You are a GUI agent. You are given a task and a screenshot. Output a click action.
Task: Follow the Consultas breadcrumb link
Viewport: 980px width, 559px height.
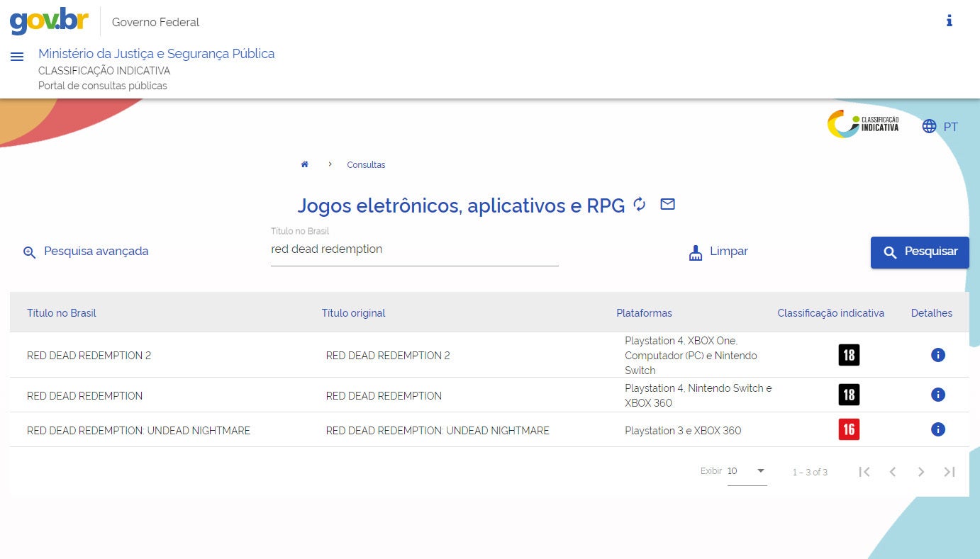[x=366, y=165]
